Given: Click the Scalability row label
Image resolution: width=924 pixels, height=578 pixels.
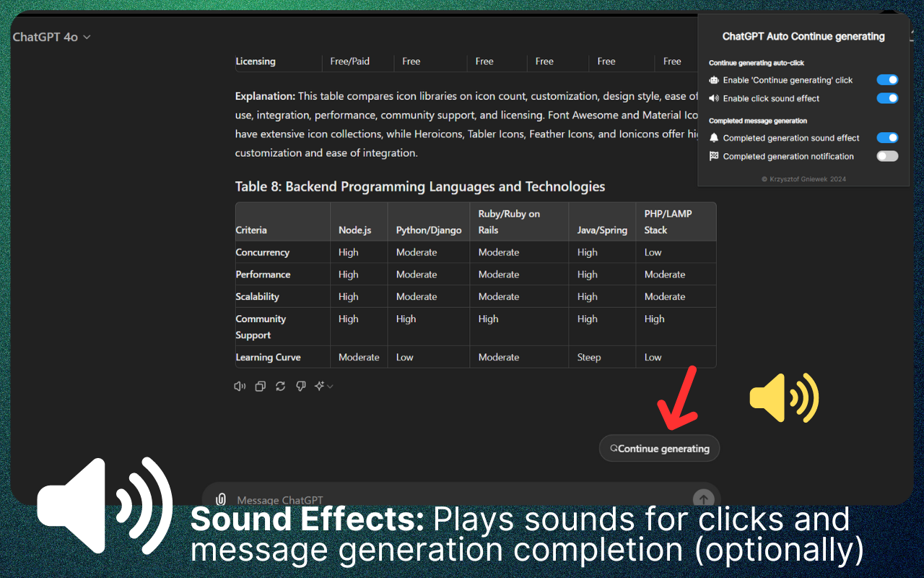Looking at the screenshot, I should [x=257, y=296].
